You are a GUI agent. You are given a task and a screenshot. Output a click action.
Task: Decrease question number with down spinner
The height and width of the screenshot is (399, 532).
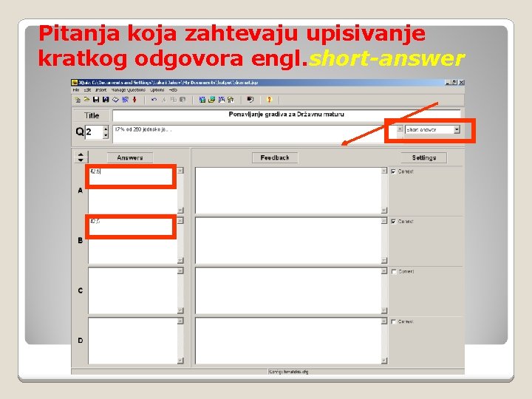[x=106, y=135]
